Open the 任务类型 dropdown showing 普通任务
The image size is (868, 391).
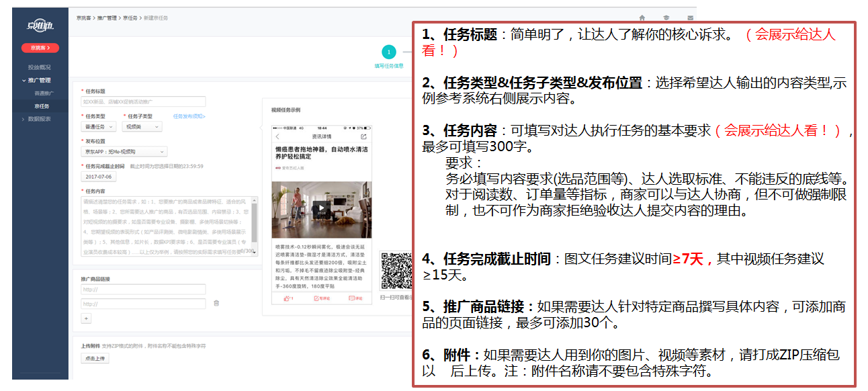(x=99, y=126)
